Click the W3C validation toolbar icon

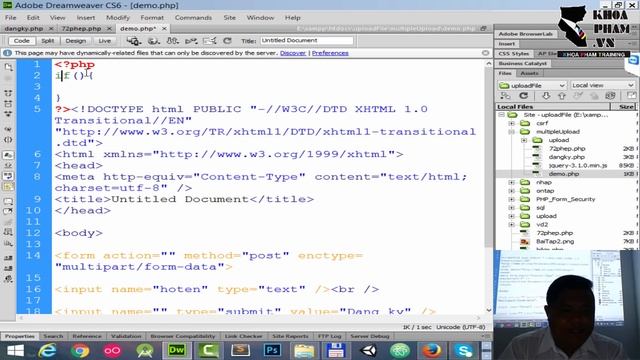[191, 40]
